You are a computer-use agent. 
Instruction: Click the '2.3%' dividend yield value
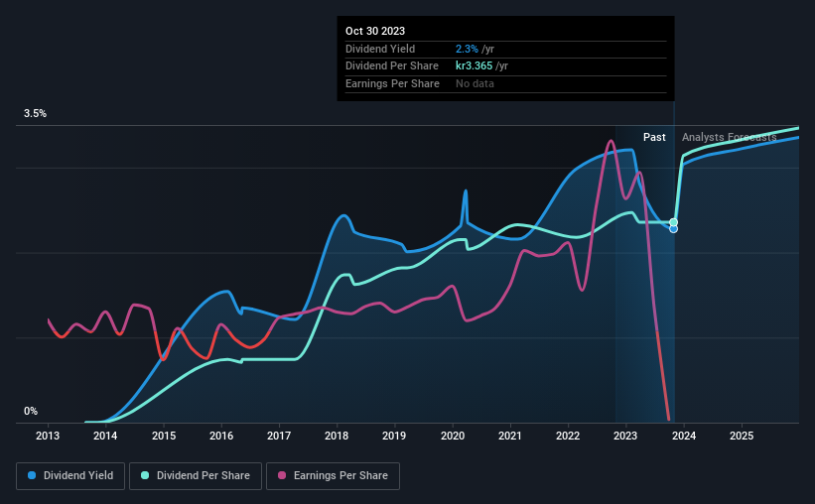tap(467, 49)
